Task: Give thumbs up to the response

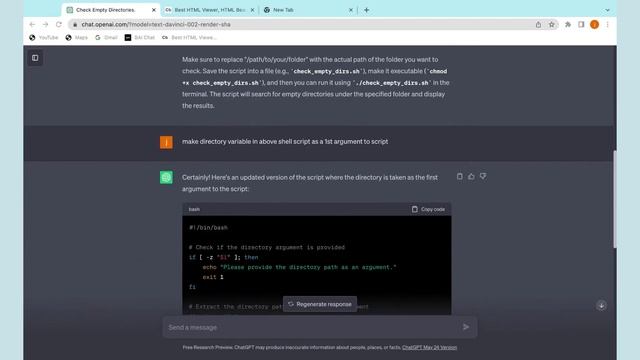Action: (x=471, y=176)
